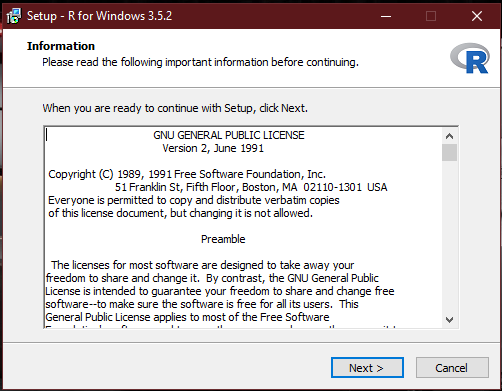The height and width of the screenshot is (391, 502).
Task: Click the 'freedom to share and change it' line
Action: tap(212, 278)
